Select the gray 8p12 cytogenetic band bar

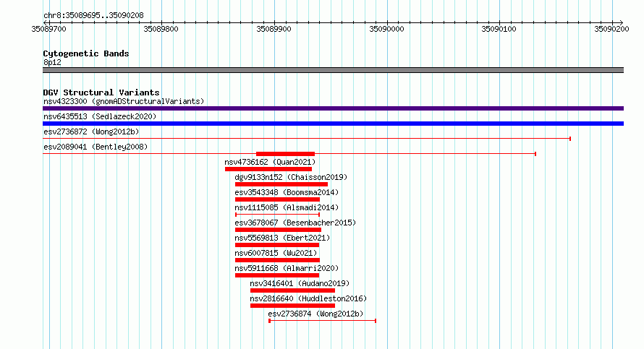333,70
